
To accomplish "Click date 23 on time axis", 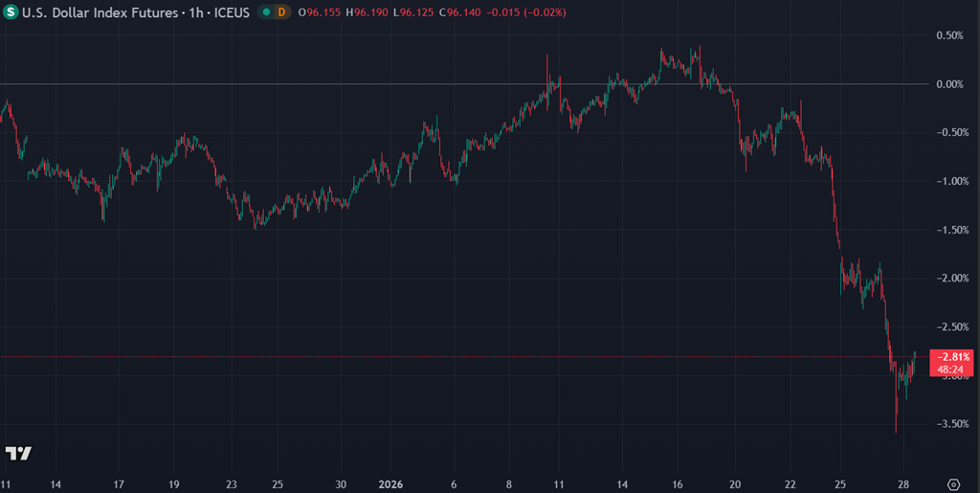I will (232, 484).
